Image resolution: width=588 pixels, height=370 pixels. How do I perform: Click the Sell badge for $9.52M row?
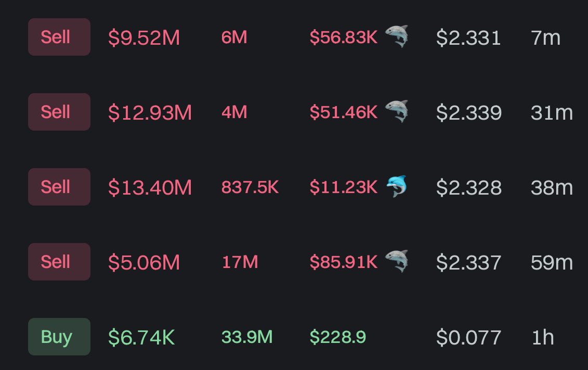(59, 37)
